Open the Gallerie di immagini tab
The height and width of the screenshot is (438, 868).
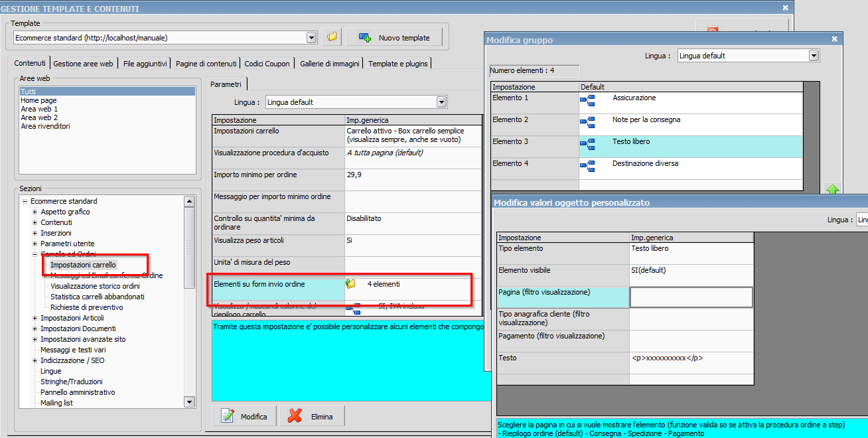[330, 64]
